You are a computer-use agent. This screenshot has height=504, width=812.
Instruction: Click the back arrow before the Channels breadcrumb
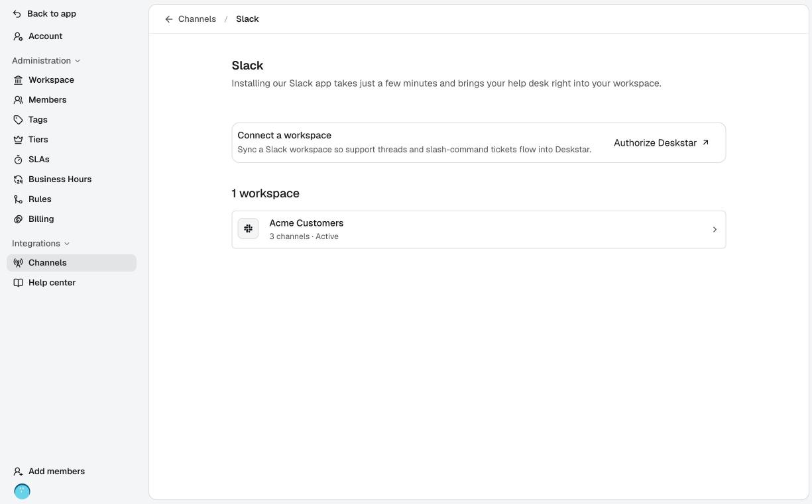pos(169,19)
